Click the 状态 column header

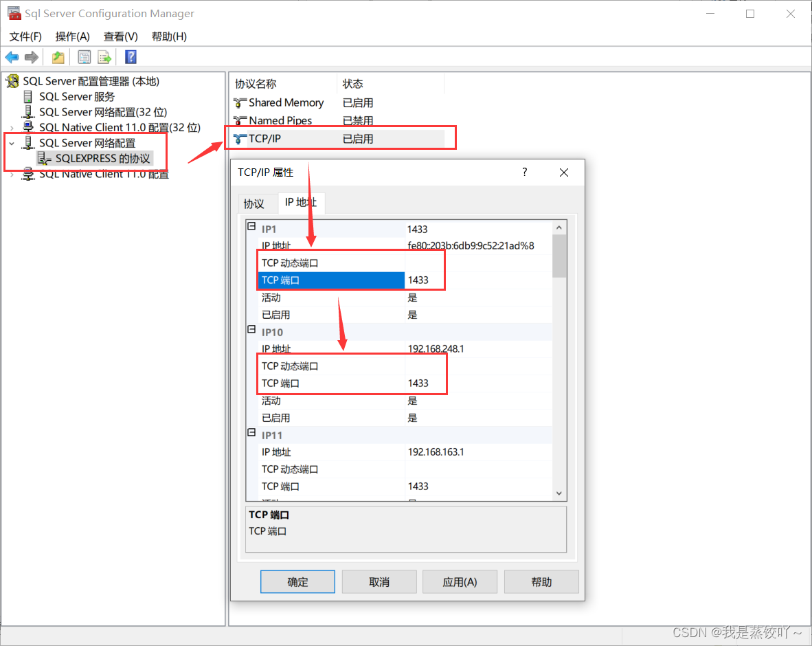(x=391, y=84)
